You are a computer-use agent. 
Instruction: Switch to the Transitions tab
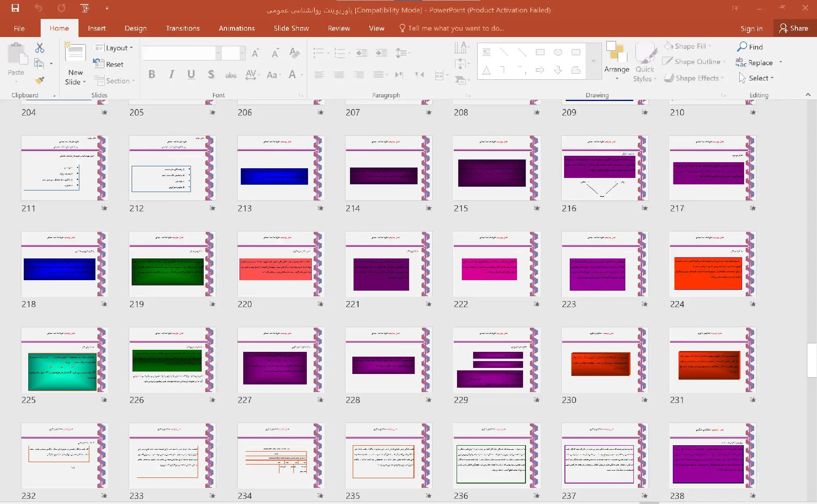[182, 28]
